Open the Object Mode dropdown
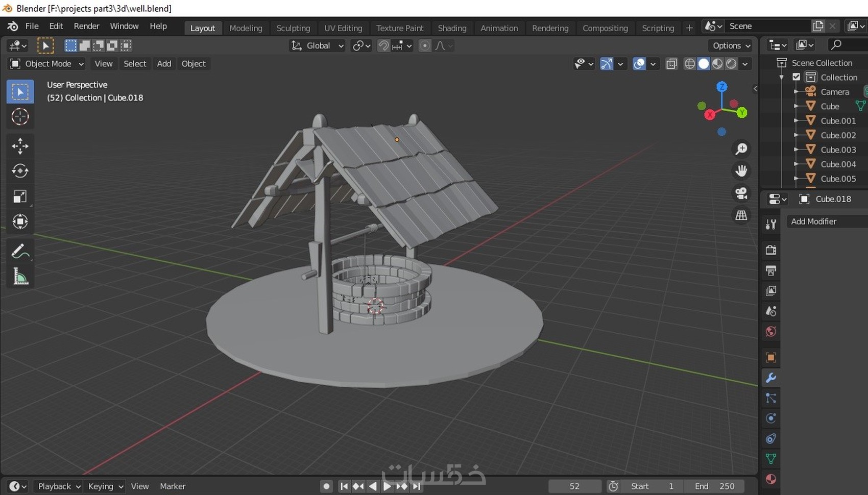This screenshot has width=868, height=495. coord(47,64)
